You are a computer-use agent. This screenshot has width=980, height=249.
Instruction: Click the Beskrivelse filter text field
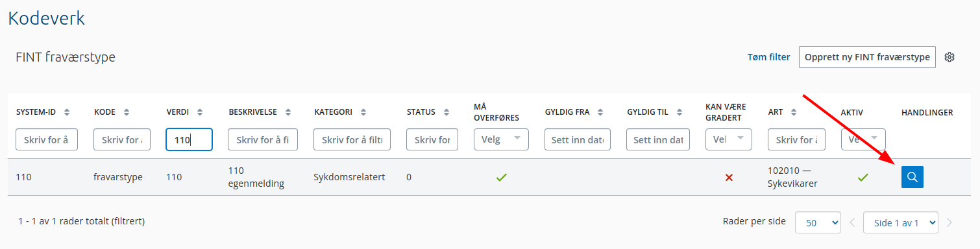(x=263, y=139)
